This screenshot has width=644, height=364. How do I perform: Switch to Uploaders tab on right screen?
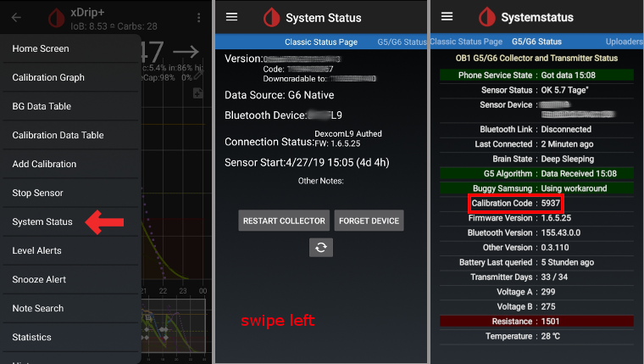625,42
